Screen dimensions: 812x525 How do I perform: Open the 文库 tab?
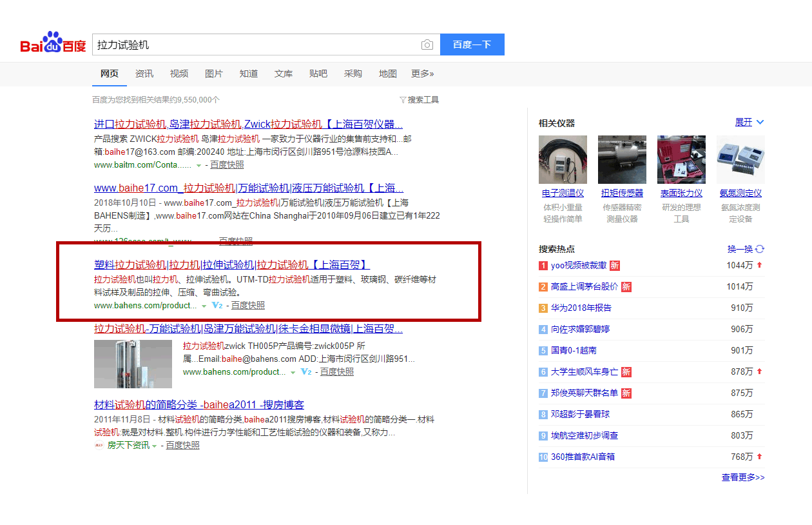click(x=284, y=74)
